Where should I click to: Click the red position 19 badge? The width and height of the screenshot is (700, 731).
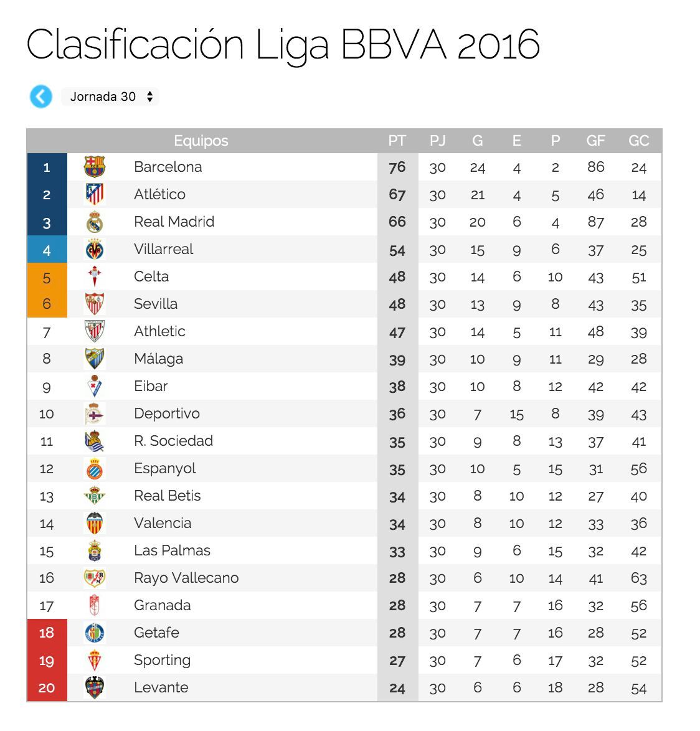click(x=47, y=660)
